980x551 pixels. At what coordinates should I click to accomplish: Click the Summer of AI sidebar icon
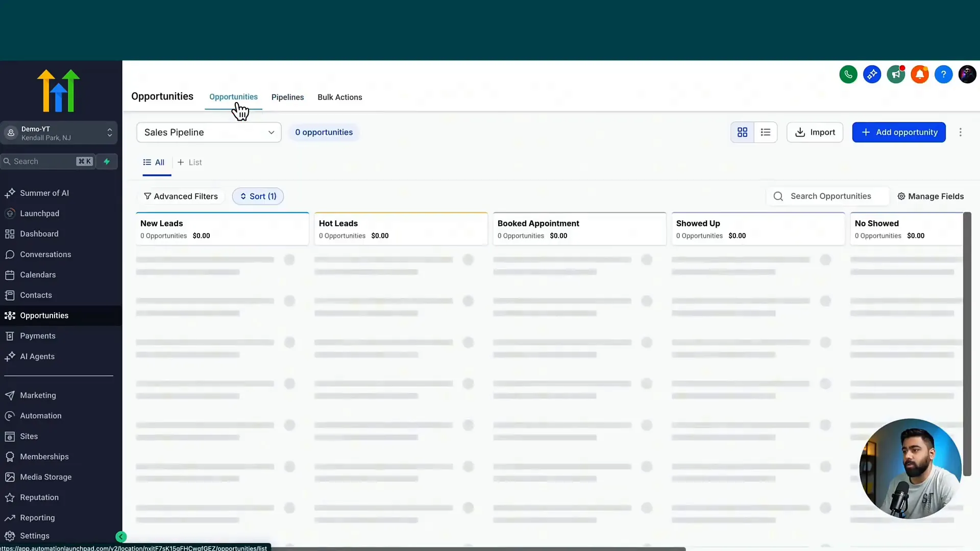click(10, 193)
